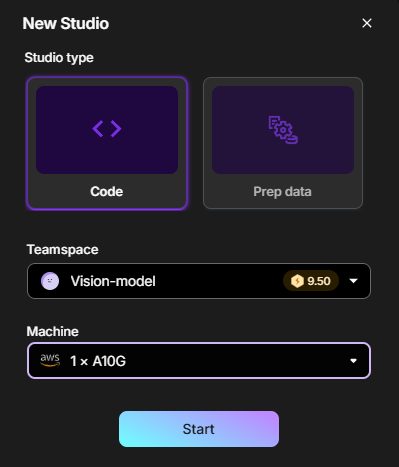This screenshot has height=467, width=399.
Task: Click the lightning bolt credits icon
Action: click(297, 281)
